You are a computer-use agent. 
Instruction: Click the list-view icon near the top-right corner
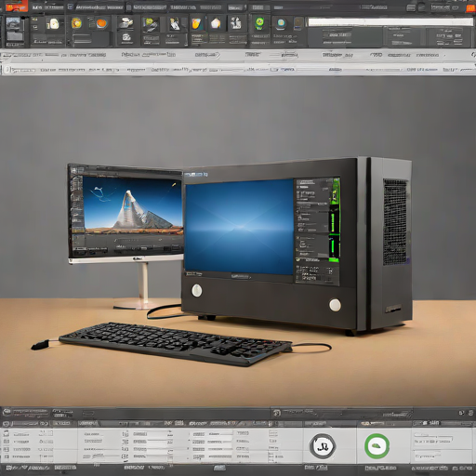pos(411,7)
